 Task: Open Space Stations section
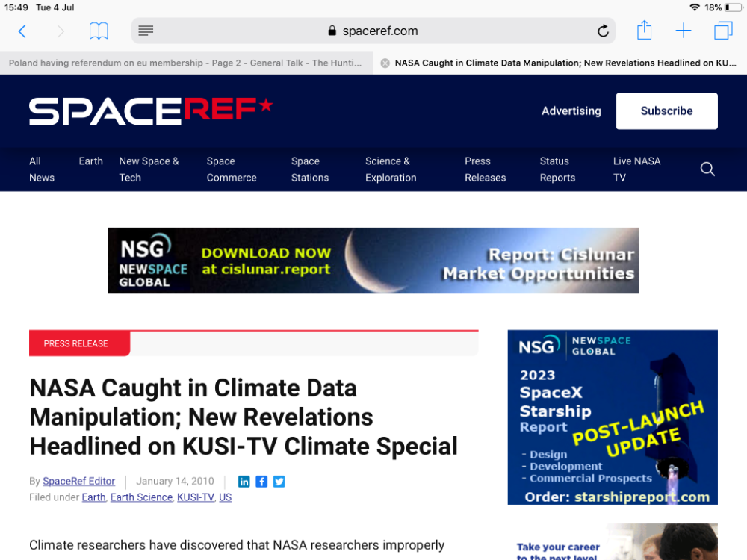pyautogui.click(x=310, y=169)
